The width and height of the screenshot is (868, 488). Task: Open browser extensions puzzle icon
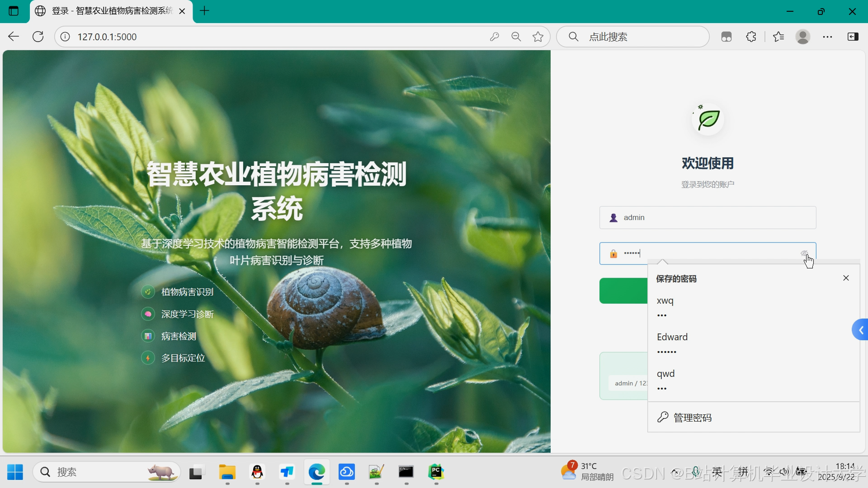(751, 37)
